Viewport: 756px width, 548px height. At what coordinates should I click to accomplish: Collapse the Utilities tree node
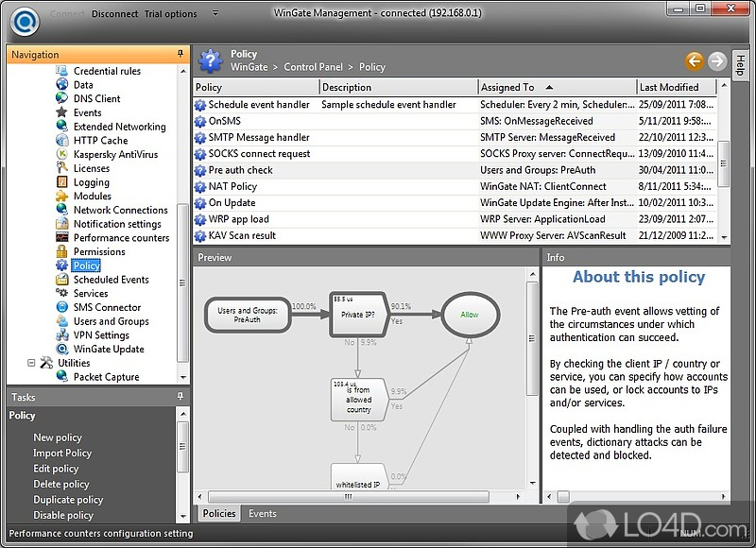click(31, 363)
